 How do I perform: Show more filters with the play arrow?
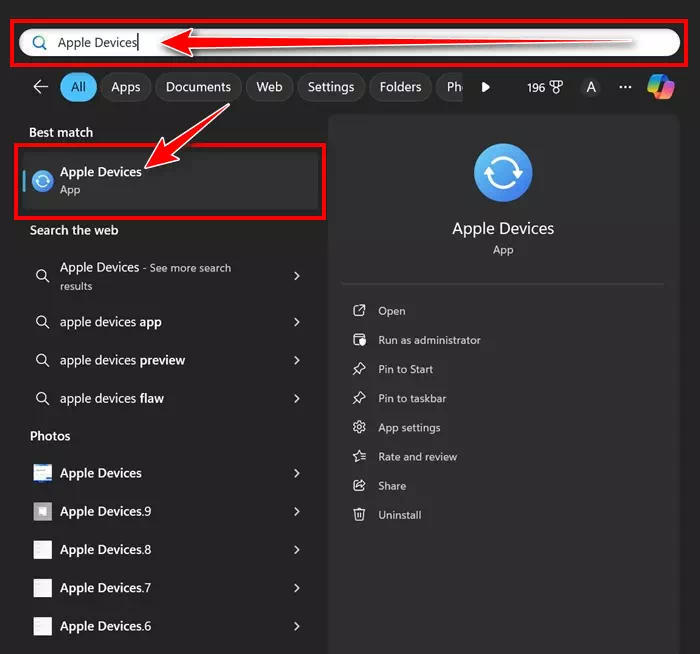coord(486,87)
